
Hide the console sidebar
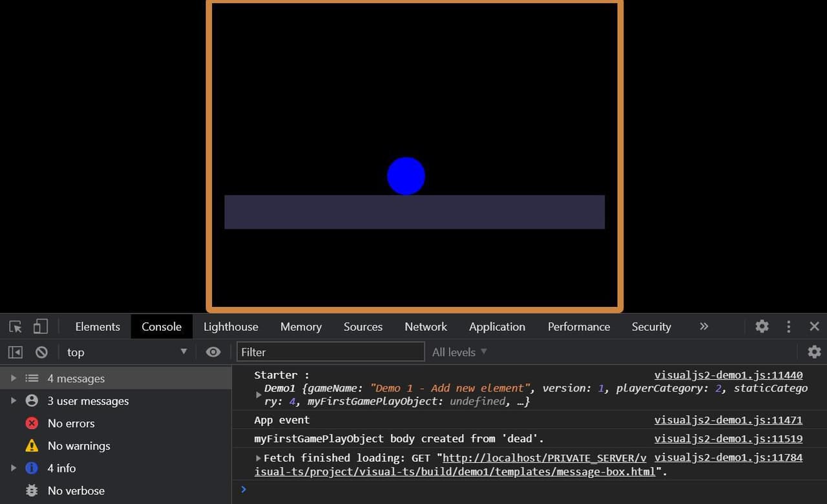(16, 352)
